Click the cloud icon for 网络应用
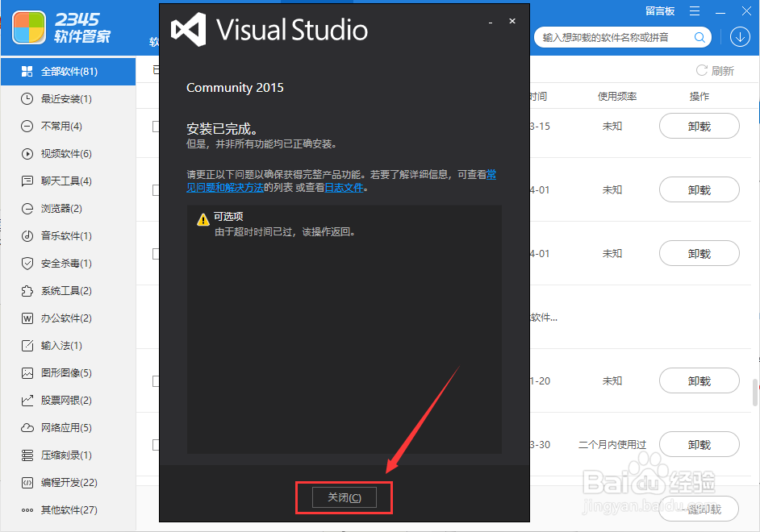The width and height of the screenshot is (760, 532). (x=27, y=428)
